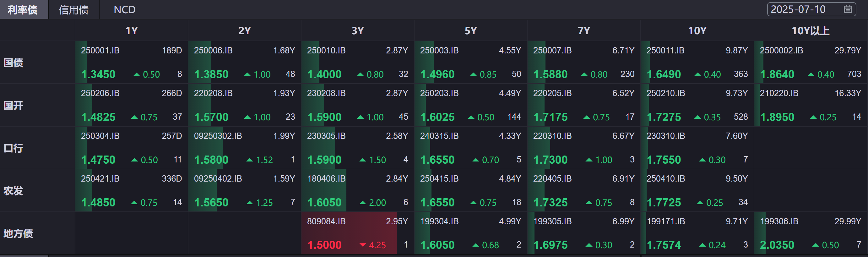
Task: Click the 1.7275 yield for 250210.IB
Action: coord(664,117)
